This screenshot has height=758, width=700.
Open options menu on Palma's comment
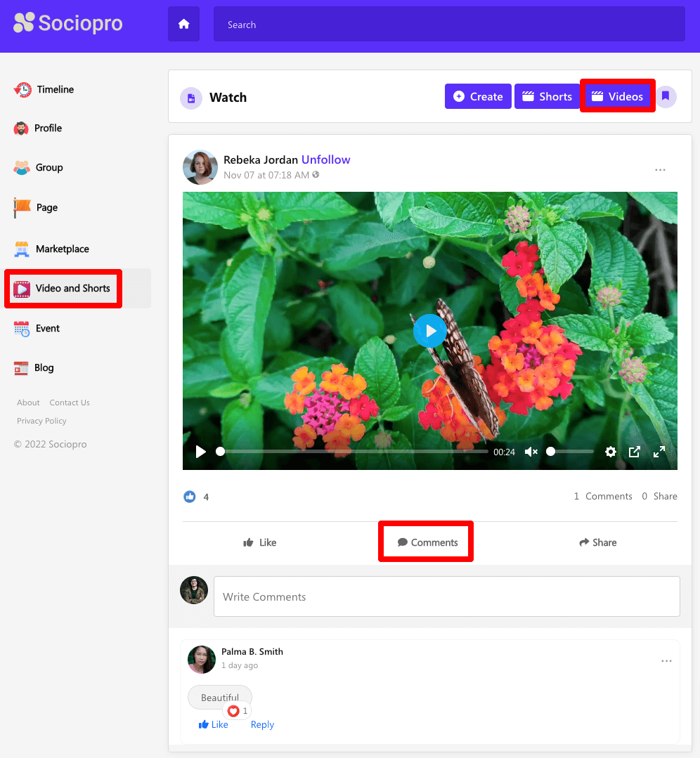coord(666,661)
